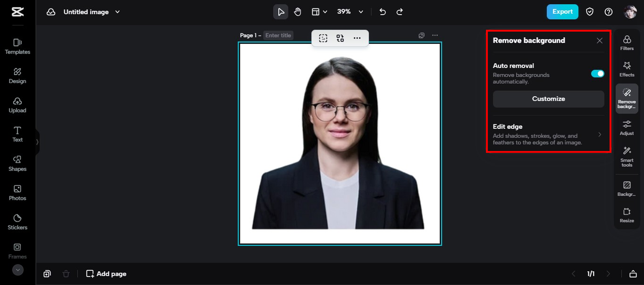Open the Upload panel
The height and width of the screenshot is (285, 644).
pos(18,105)
